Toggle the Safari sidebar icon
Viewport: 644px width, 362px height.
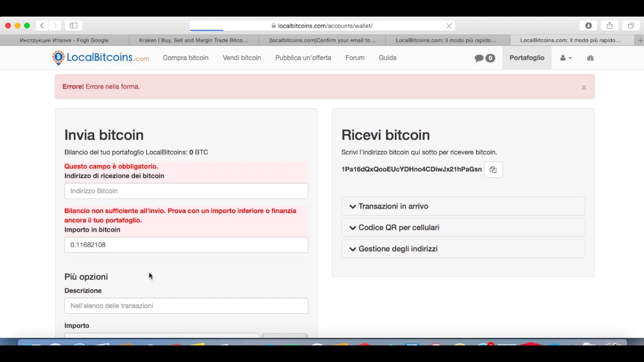pos(73,26)
